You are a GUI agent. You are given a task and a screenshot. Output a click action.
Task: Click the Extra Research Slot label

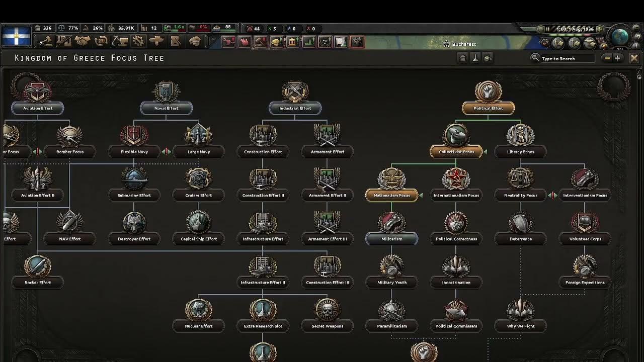[263, 326]
